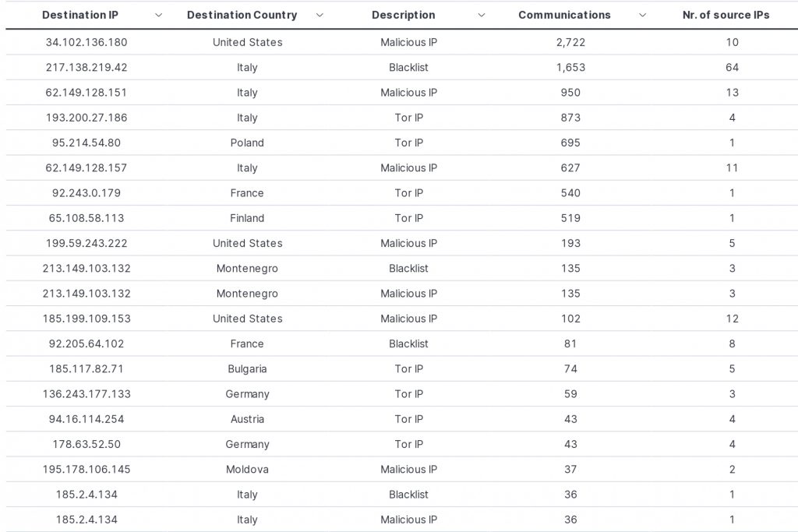This screenshot has width=798, height=532.
Task: Click the 95.214.54.80 row IP
Action: 87,143
